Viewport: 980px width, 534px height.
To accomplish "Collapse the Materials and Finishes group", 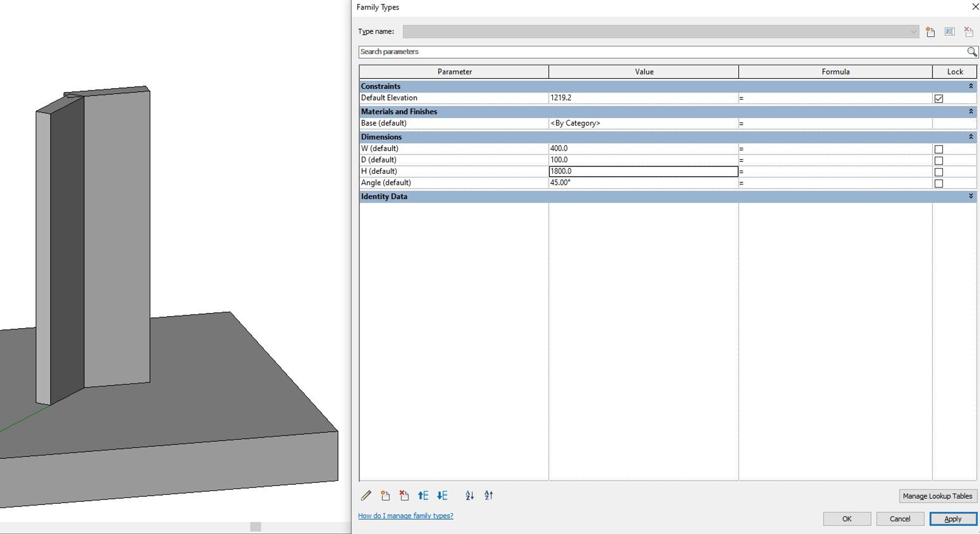I will click(x=971, y=111).
